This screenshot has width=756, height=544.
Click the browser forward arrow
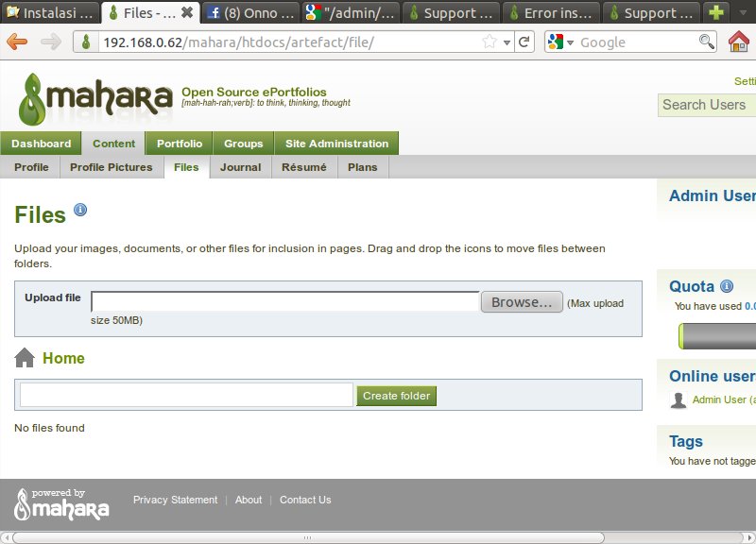coord(51,42)
